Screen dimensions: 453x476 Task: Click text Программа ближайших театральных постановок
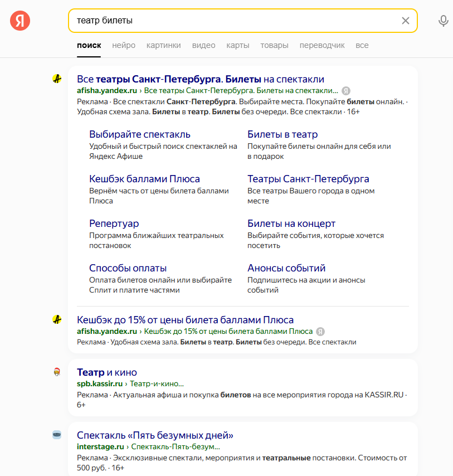156,240
